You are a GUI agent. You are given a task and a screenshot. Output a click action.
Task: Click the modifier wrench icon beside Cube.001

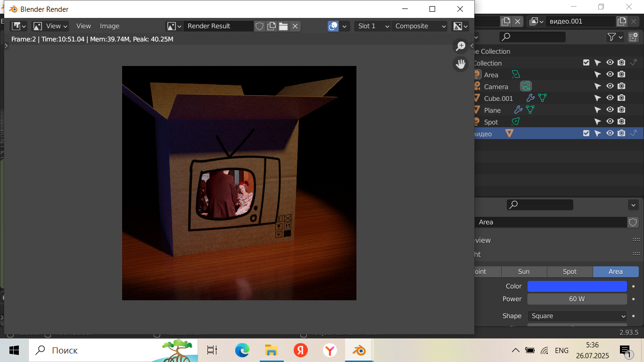pyautogui.click(x=530, y=98)
